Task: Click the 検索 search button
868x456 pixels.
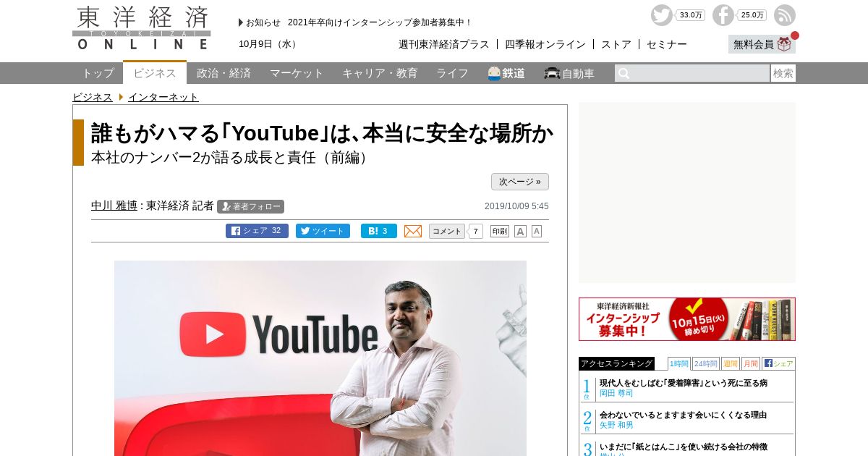Action: (x=783, y=73)
